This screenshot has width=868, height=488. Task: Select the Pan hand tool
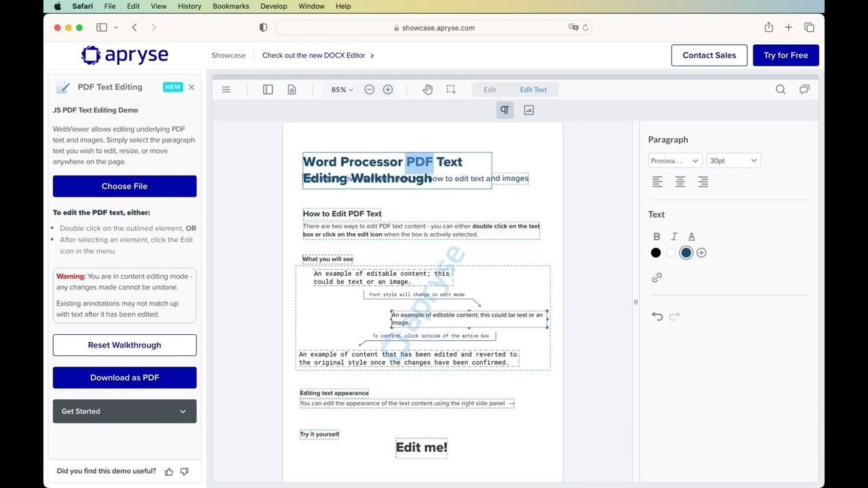pyautogui.click(x=427, y=89)
